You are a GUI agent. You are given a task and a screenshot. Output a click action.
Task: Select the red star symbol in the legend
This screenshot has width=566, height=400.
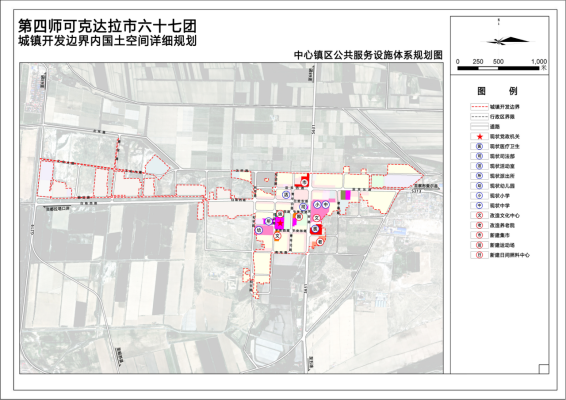tap(480, 137)
